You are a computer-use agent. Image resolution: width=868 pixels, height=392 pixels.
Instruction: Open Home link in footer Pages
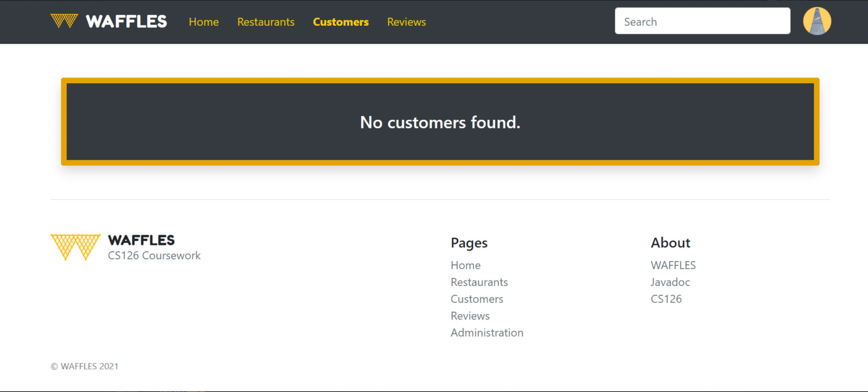tap(465, 265)
